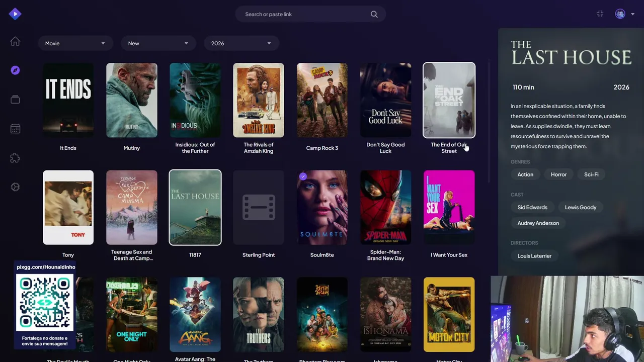Open the Sterling Point placeholder poster
644x362 pixels.
(259, 207)
